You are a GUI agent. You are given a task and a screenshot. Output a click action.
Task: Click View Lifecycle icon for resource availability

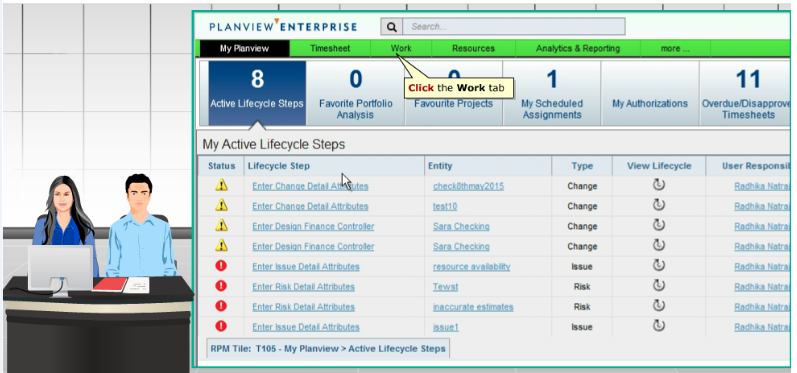[x=659, y=265]
